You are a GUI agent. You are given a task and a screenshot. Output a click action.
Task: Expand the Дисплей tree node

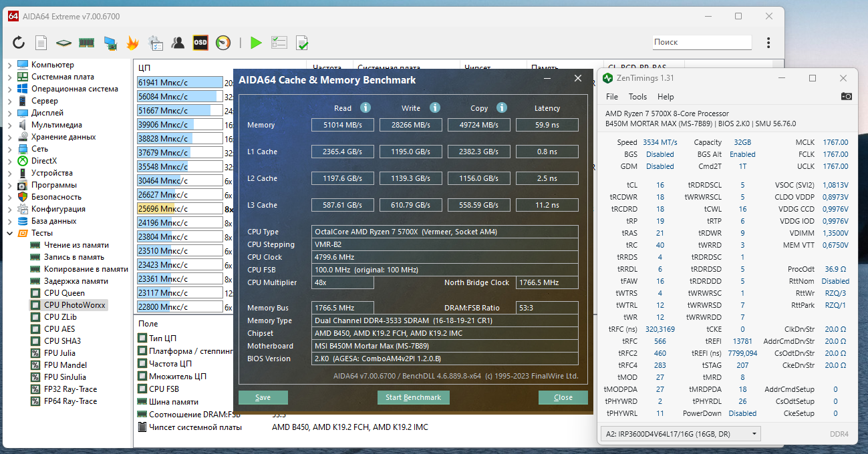click(9, 113)
